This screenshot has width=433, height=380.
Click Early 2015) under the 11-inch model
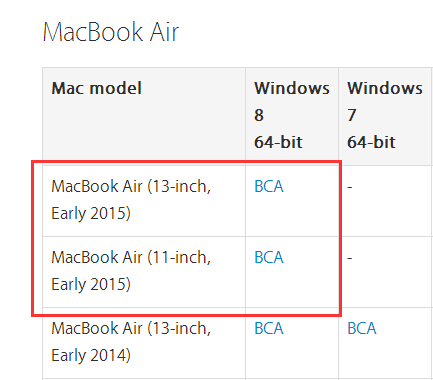(x=91, y=284)
